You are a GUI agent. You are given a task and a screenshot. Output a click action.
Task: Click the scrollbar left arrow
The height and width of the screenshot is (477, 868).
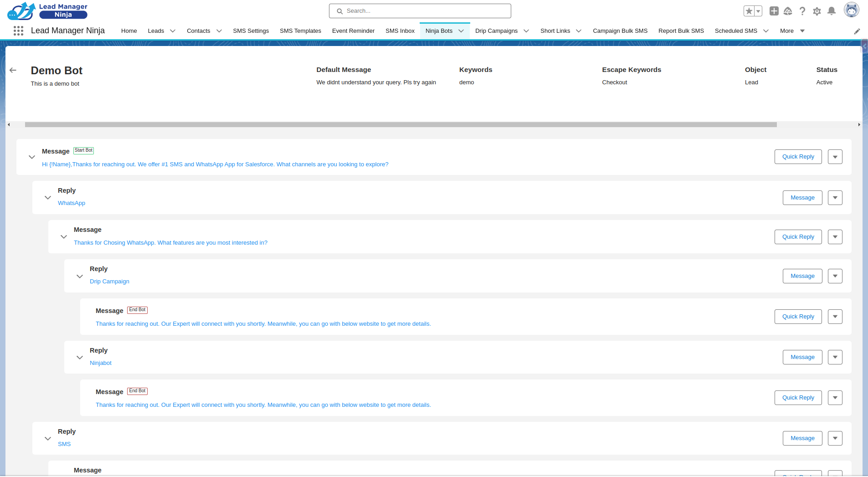pos(9,124)
